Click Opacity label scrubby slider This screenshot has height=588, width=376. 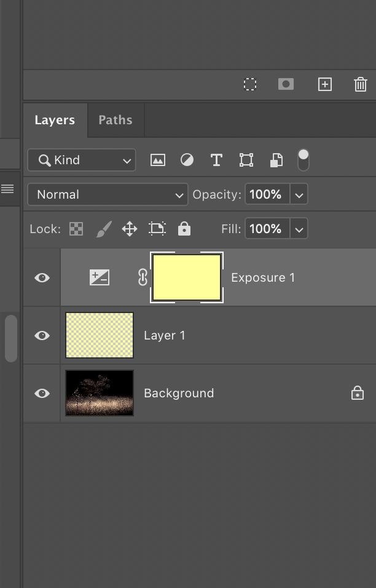tap(217, 194)
